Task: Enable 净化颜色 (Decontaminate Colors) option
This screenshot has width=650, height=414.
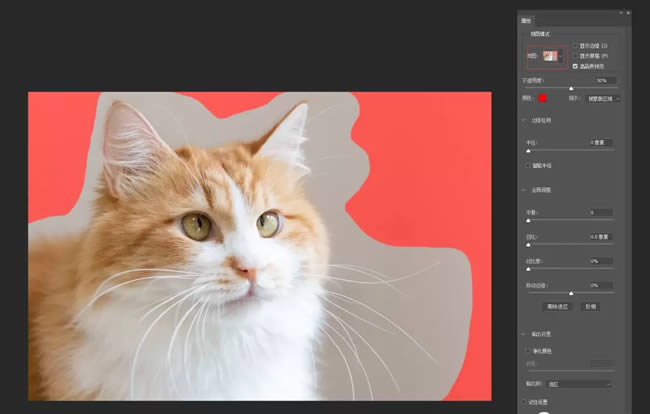Action: [528, 351]
